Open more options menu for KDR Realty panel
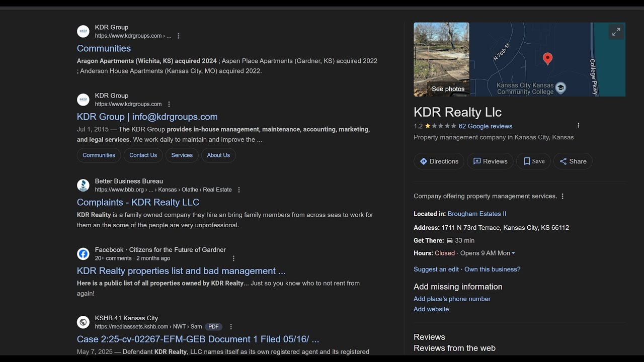 point(579,125)
